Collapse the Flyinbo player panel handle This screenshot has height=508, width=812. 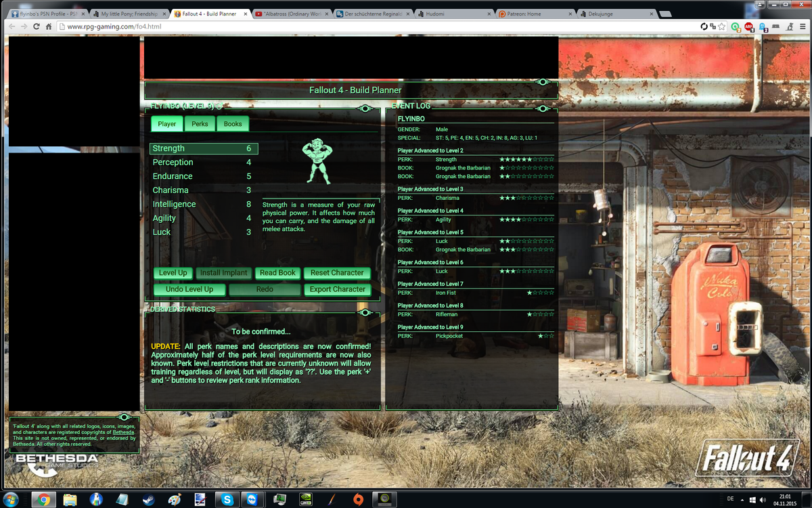tap(365, 108)
